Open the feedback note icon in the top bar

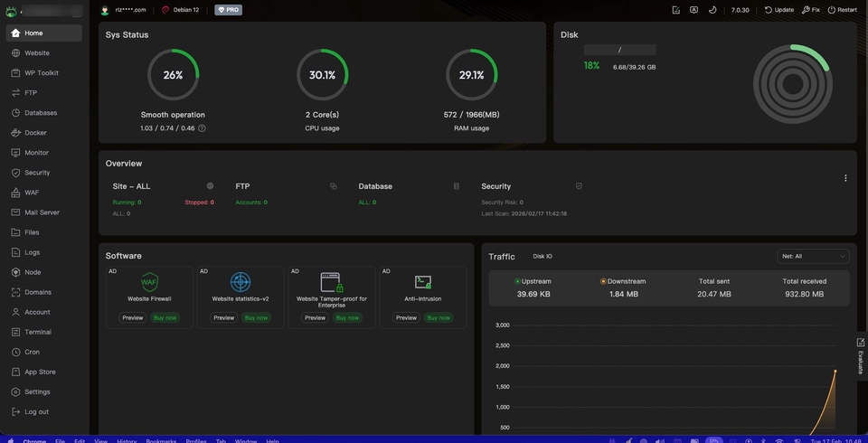click(676, 10)
